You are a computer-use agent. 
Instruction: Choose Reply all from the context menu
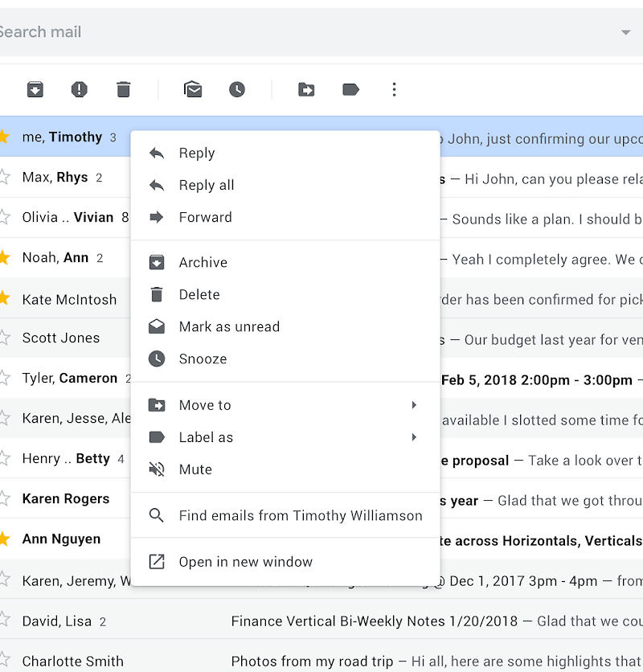(x=207, y=185)
